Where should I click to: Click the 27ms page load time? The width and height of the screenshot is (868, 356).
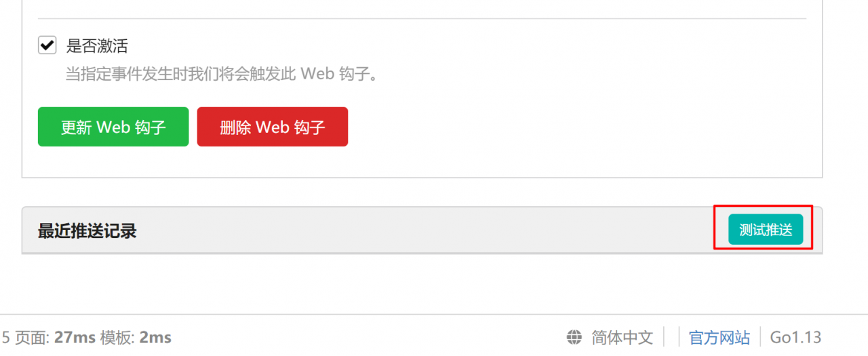[75, 337]
